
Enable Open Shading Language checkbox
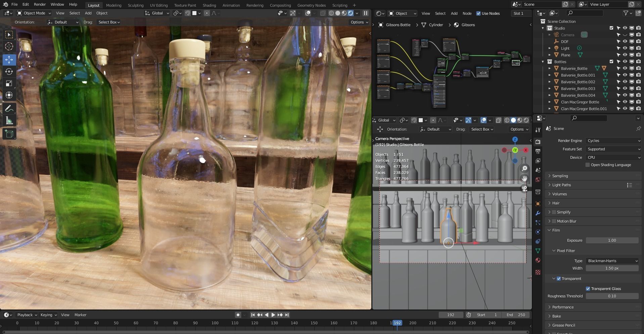[588, 165]
